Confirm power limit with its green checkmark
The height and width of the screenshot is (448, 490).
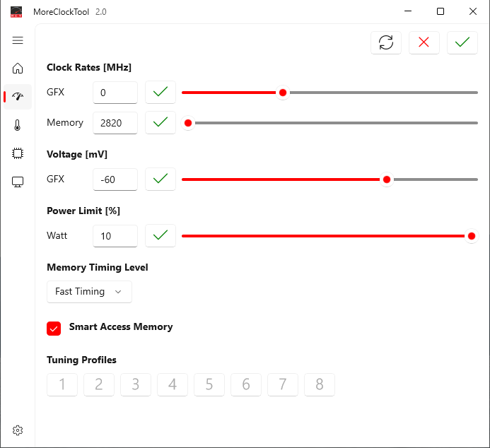point(161,236)
